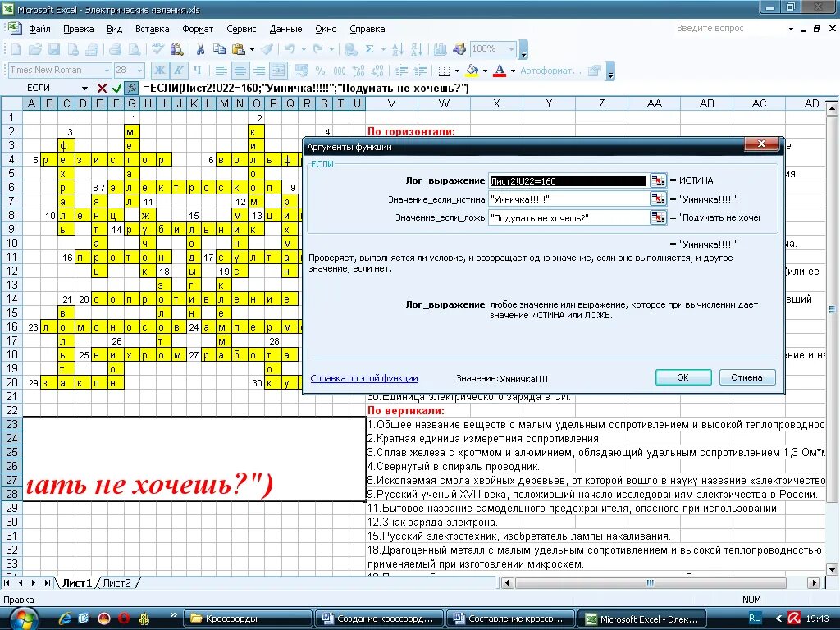Open the Справка по этой функции link

[x=364, y=378]
